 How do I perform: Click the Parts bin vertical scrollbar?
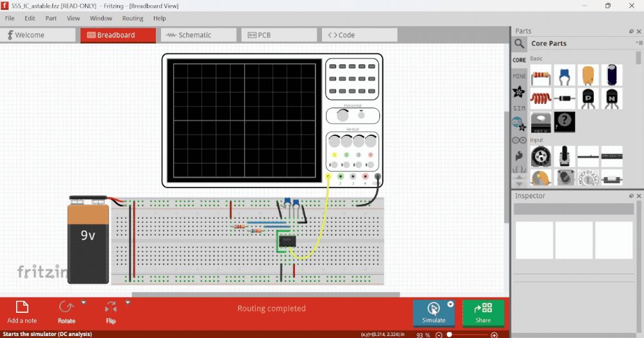pos(638,58)
